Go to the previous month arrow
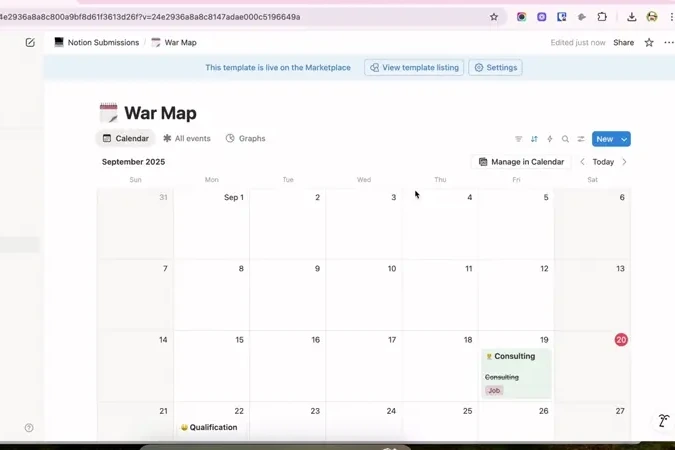 coord(582,162)
